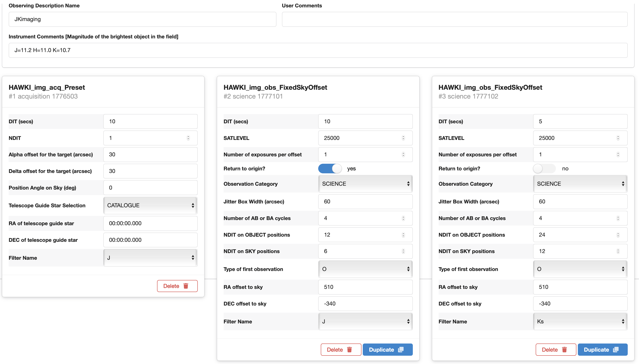Click Jitter Box Width field in template #2

click(x=365, y=202)
